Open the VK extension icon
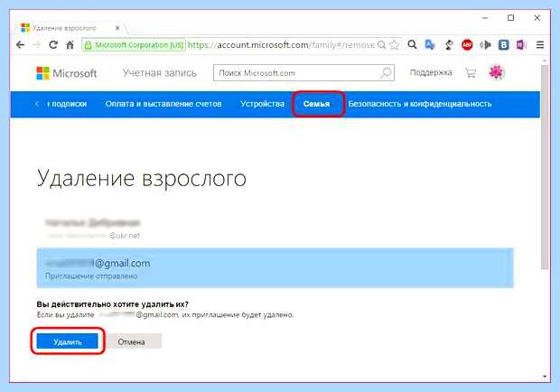 pos(504,44)
